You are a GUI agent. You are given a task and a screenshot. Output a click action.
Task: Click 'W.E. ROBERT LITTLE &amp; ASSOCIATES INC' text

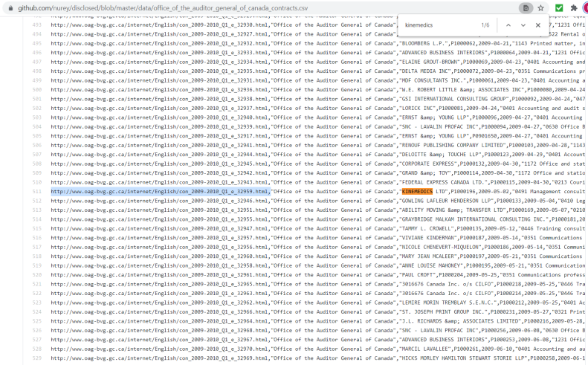click(x=462, y=90)
